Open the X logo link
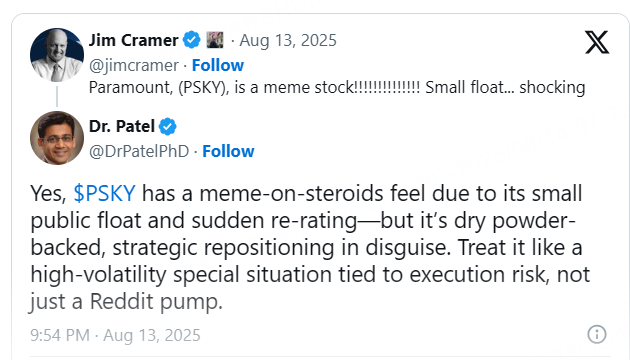 pos(597,42)
